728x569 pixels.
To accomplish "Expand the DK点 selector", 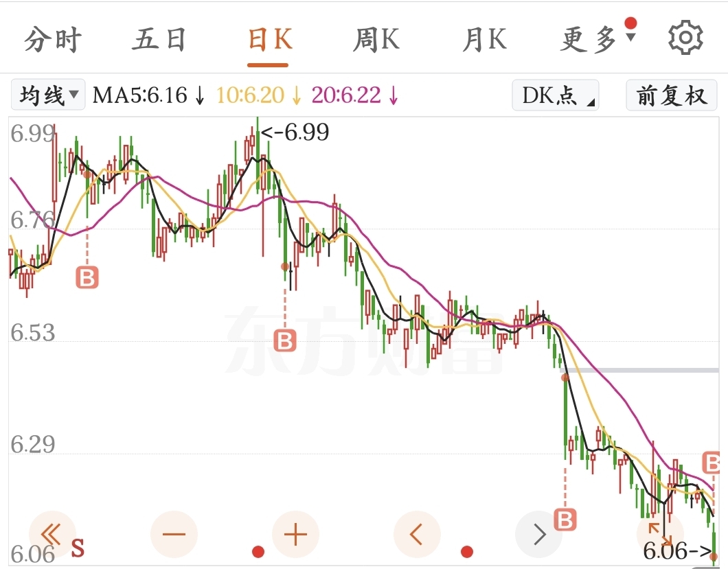I will point(555,95).
